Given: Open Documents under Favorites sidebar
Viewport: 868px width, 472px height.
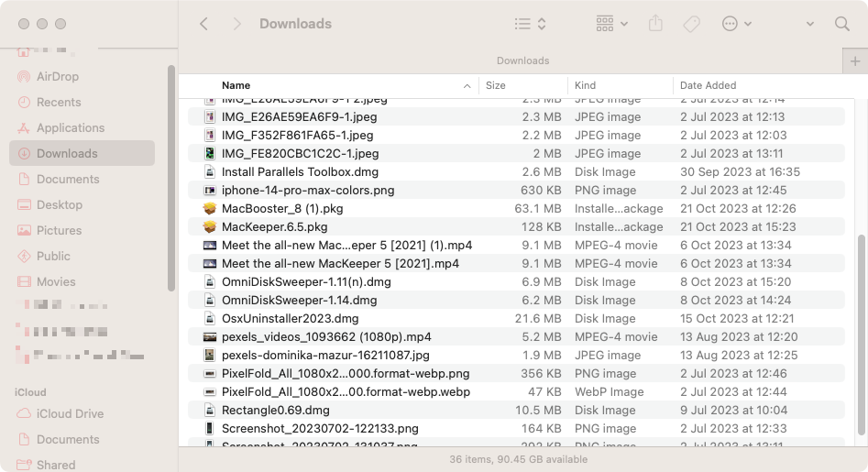Looking at the screenshot, I should [x=82, y=180].
